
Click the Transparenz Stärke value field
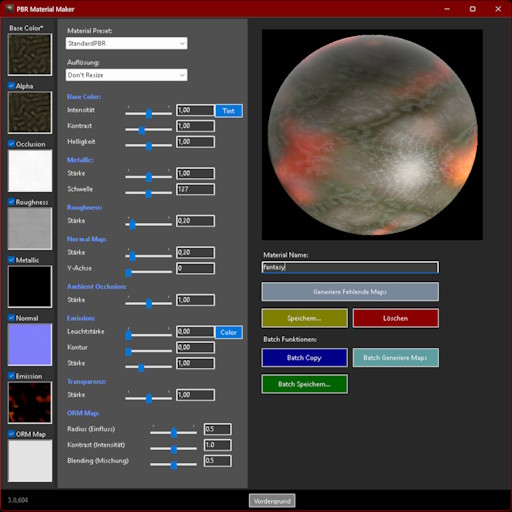195,395
